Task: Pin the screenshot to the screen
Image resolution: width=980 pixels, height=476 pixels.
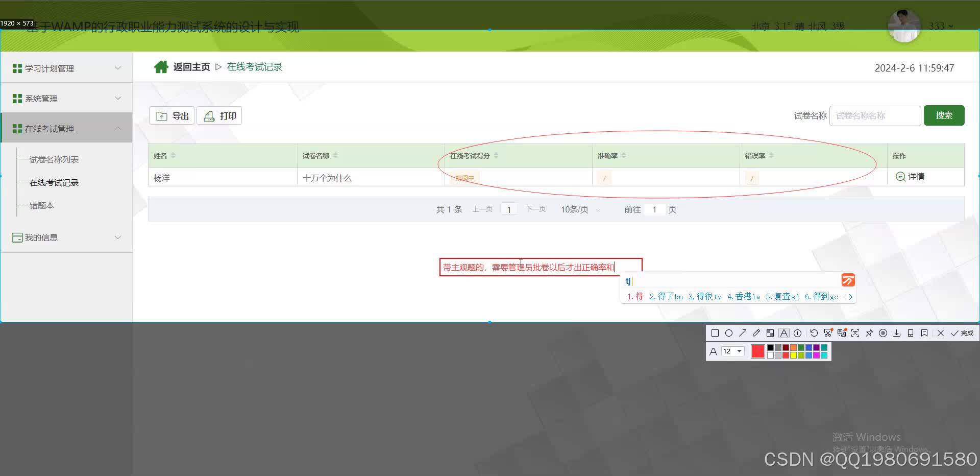Action: tap(869, 333)
